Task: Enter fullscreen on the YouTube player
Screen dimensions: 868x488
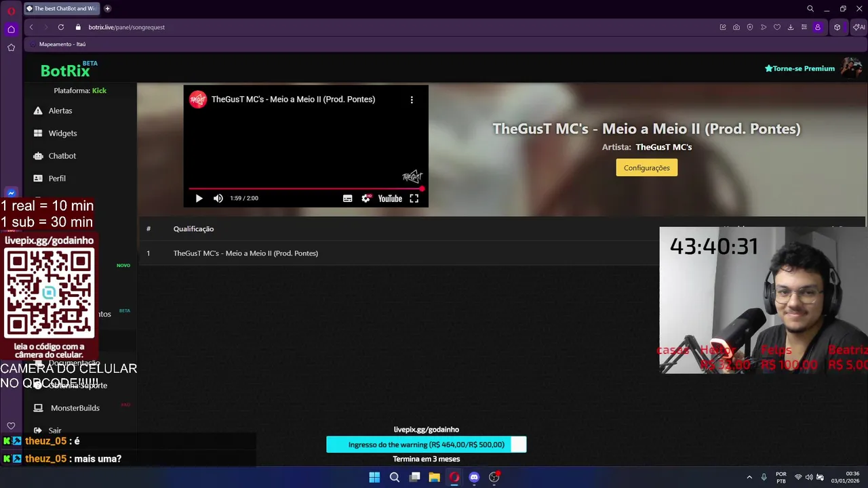Action: [x=414, y=199]
